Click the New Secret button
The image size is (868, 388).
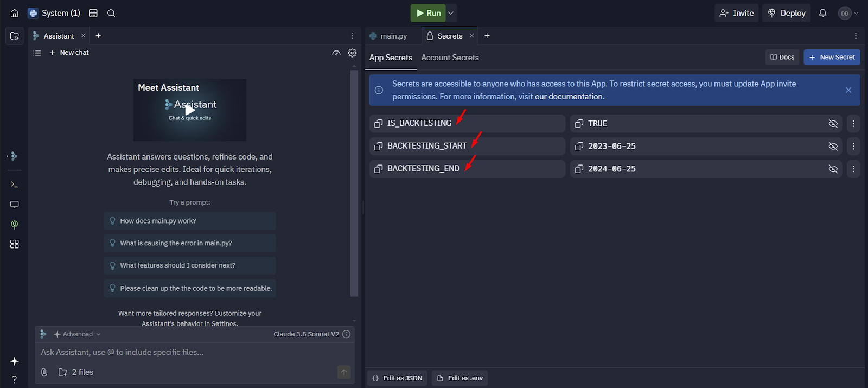[832, 57]
